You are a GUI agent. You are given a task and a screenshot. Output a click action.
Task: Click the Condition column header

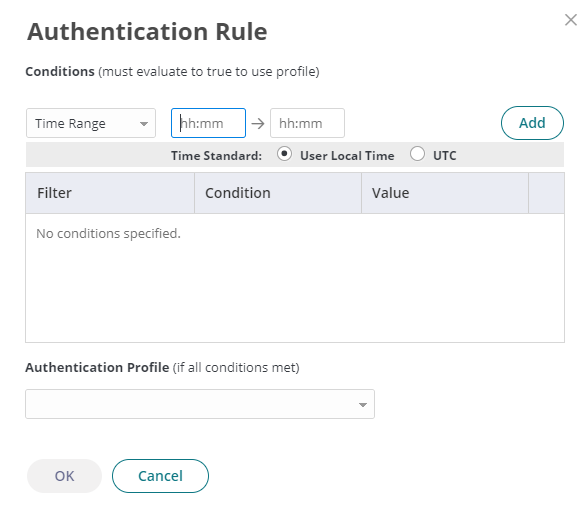(x=278, y=193)
